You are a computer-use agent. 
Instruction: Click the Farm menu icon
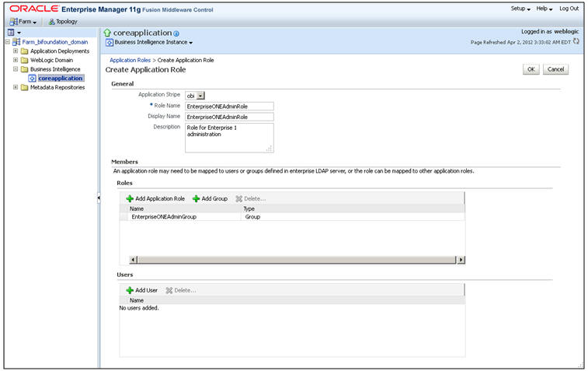[x=14, y=22]
